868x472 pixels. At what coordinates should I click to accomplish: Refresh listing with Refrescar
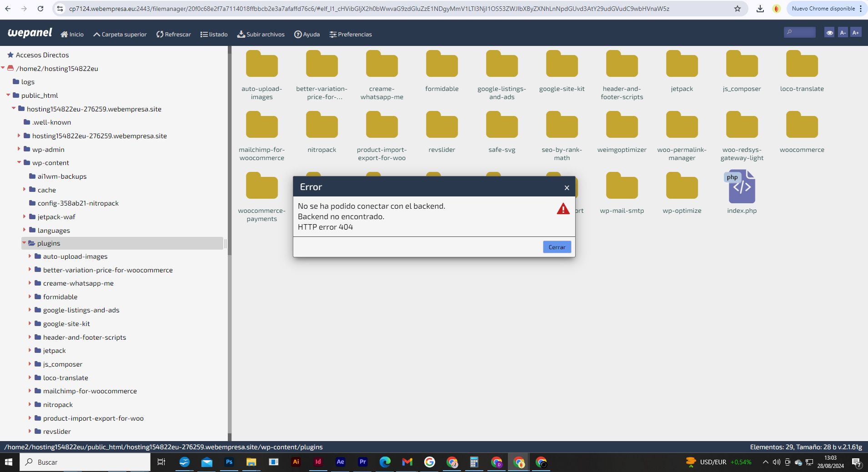174,34
